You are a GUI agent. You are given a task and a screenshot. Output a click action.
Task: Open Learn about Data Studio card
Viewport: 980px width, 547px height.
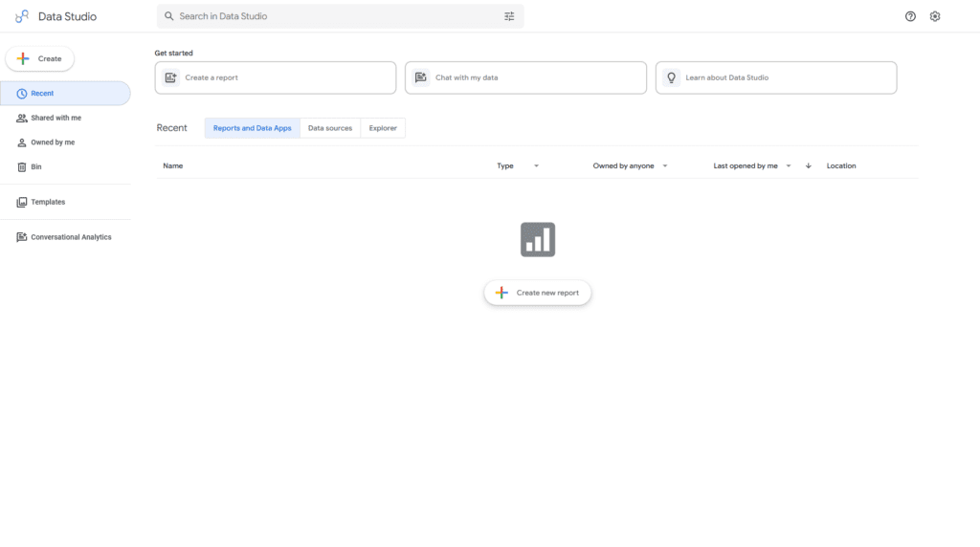[775, 77]
